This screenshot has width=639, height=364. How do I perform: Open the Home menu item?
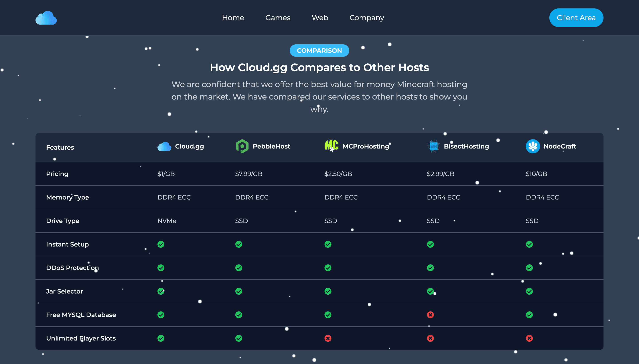233,18
